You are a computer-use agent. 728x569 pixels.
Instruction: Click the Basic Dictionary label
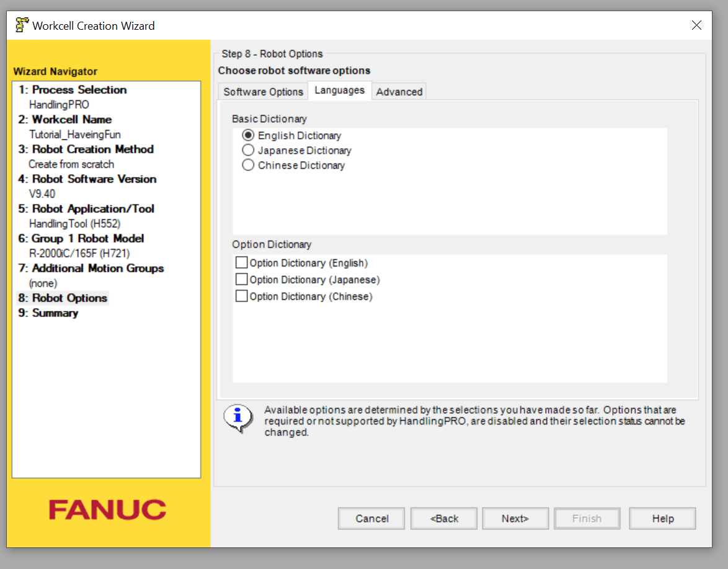[x=269, y=119]
